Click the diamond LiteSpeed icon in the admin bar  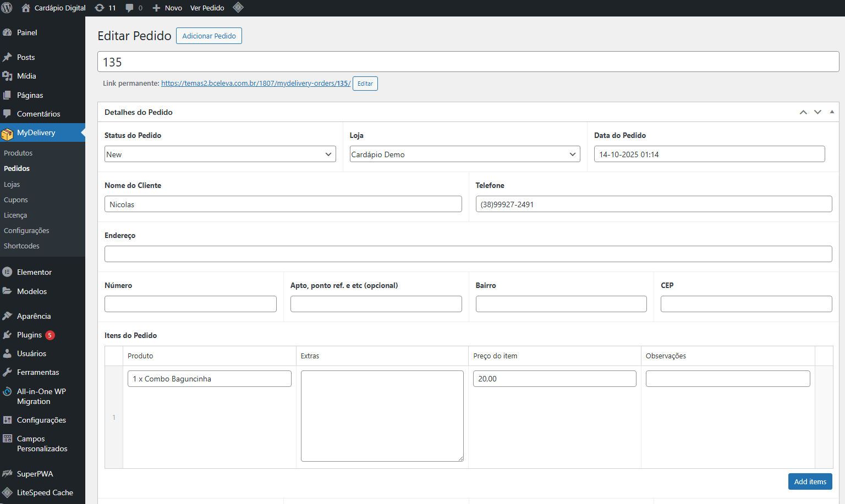(238, 8)
